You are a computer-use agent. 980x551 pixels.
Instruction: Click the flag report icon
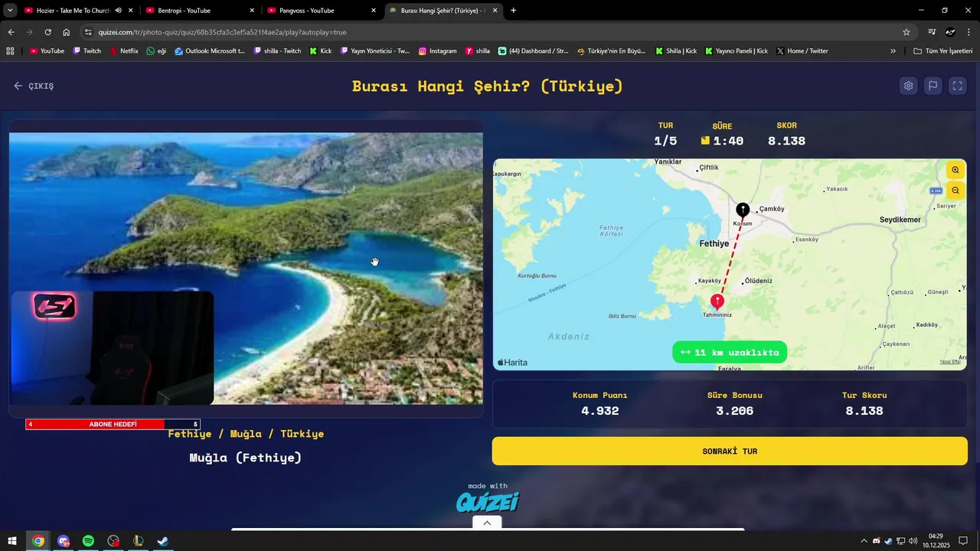(x=933, y=86)
